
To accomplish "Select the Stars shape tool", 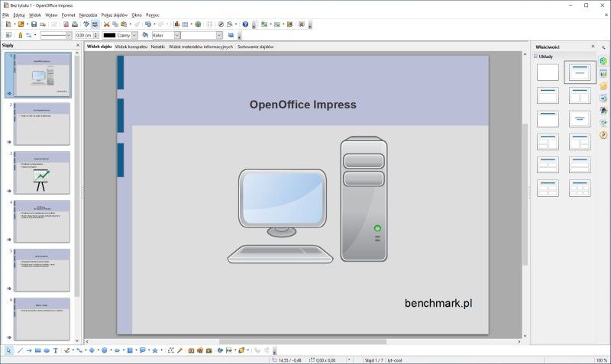I will click(x=155, y=350).
